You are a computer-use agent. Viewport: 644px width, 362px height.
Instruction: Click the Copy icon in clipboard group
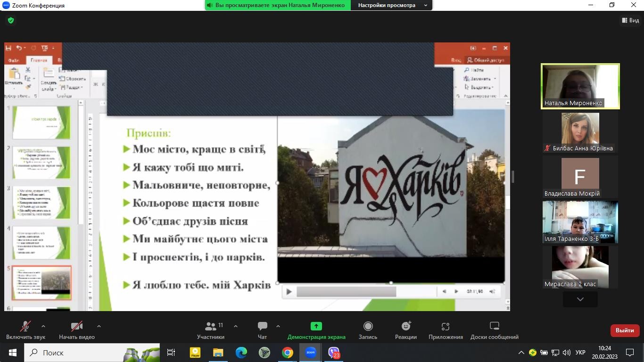click(x=28, y=78)
